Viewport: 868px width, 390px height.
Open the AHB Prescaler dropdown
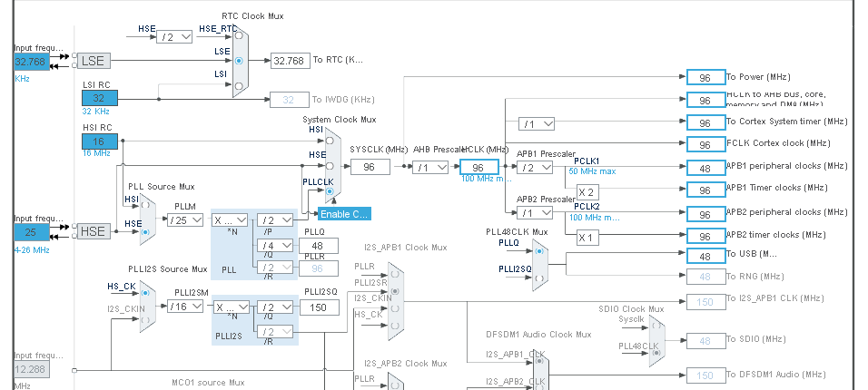(430, 167)
